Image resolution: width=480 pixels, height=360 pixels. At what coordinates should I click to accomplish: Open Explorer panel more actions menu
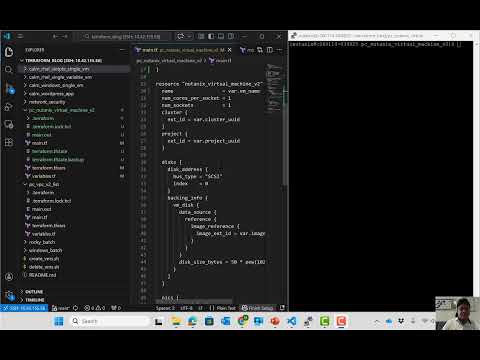point(122,50)
